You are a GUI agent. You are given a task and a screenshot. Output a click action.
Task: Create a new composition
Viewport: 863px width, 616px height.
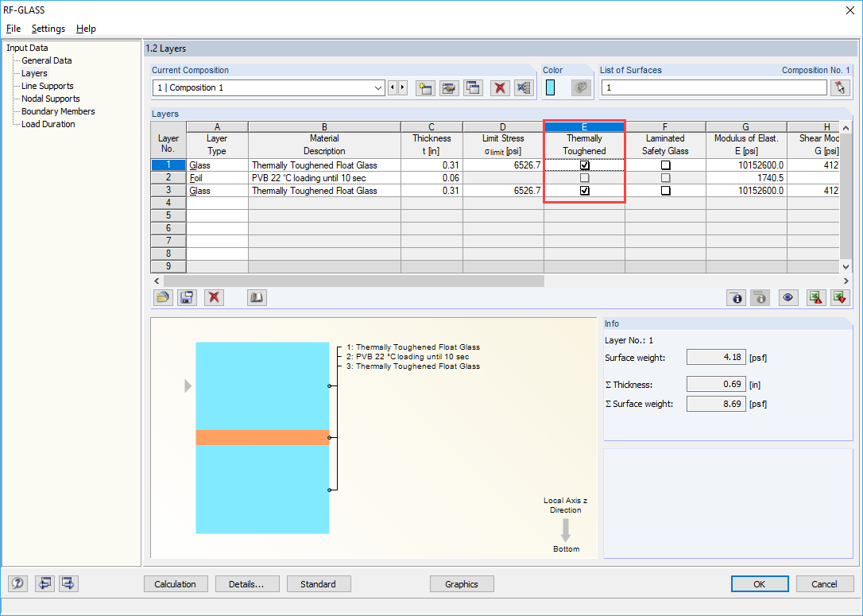point(425,87)
